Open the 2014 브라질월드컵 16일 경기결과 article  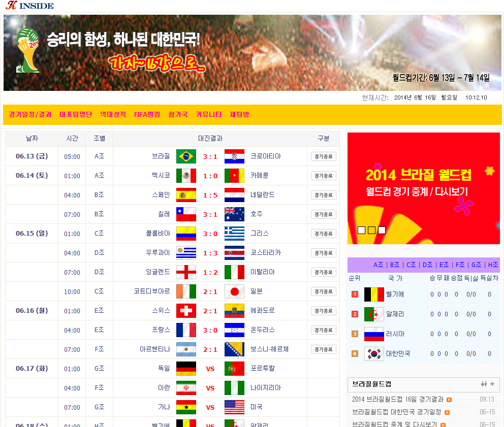(398, 399)
